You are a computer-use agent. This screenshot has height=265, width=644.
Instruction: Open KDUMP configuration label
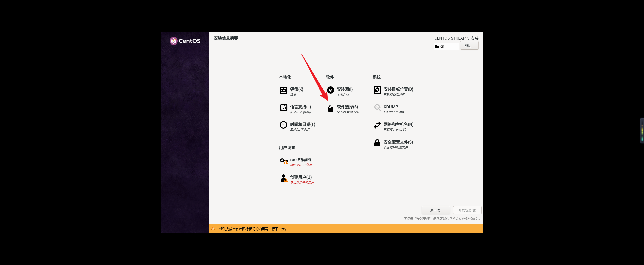click(391, 107)
